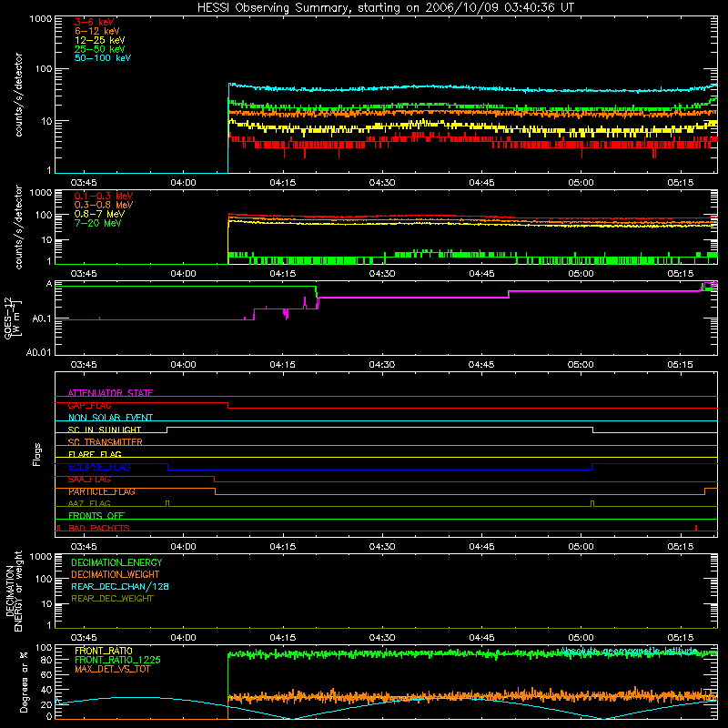This screenshot has width=728, height=728.
Task: Click the 'Degrees or %' axis title
Action: 24,682
